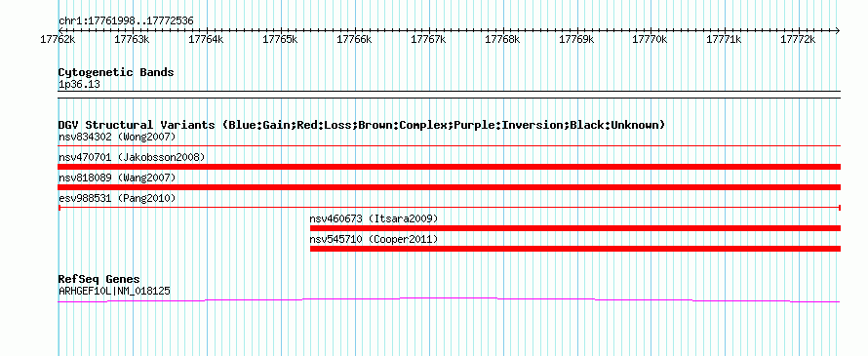Select the DGV Structural Variants track title
This screenshot has height=356, width=868.
(362, 125)
